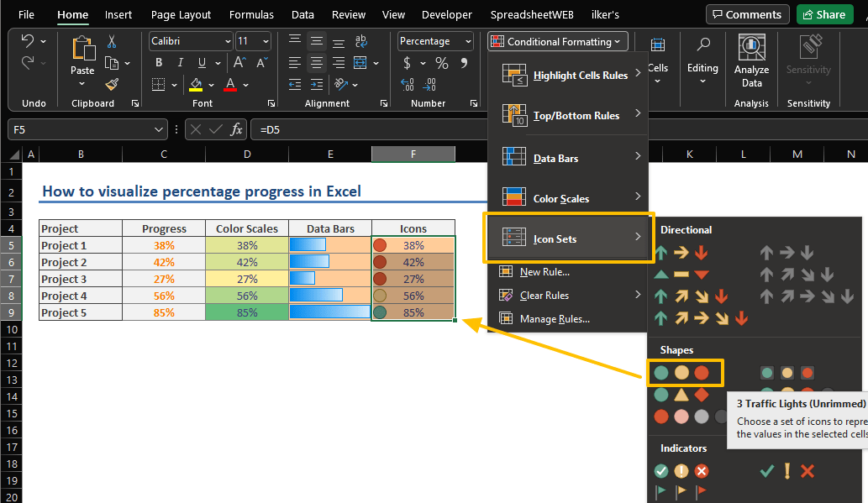Apply yellow fill color swatch
Viewport: 868px width, 503px height.
[x=196, y=85]
